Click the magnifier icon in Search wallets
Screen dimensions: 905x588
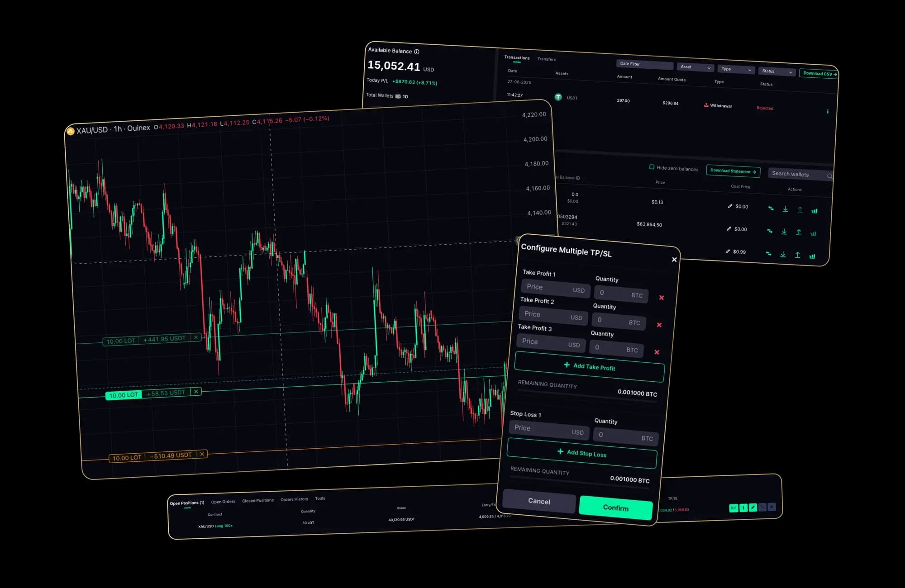[830, 176]
